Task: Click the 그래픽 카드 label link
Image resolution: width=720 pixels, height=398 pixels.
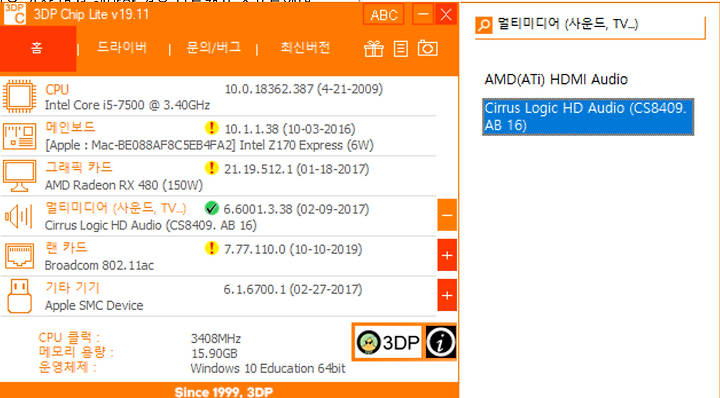Action: 79,168
